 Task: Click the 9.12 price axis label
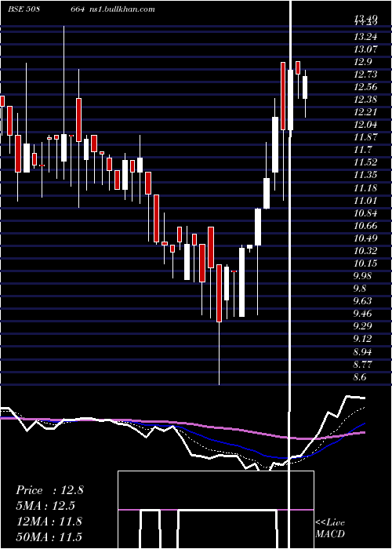point(363,339)
